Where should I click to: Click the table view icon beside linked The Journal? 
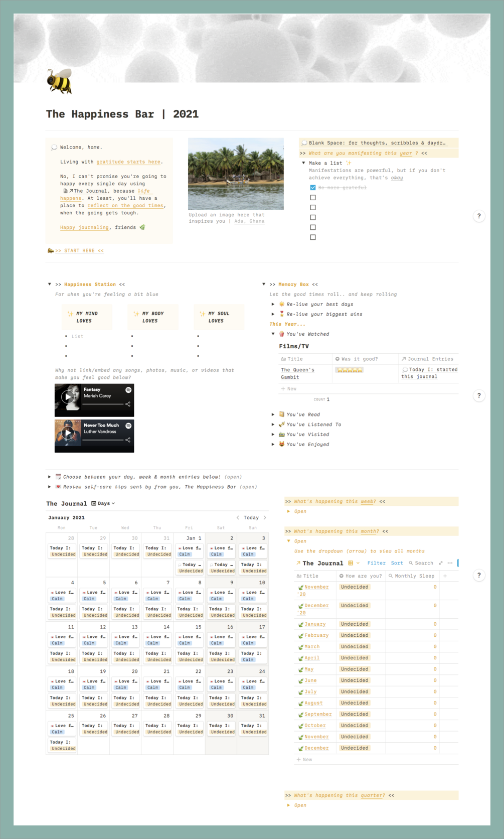351,563
